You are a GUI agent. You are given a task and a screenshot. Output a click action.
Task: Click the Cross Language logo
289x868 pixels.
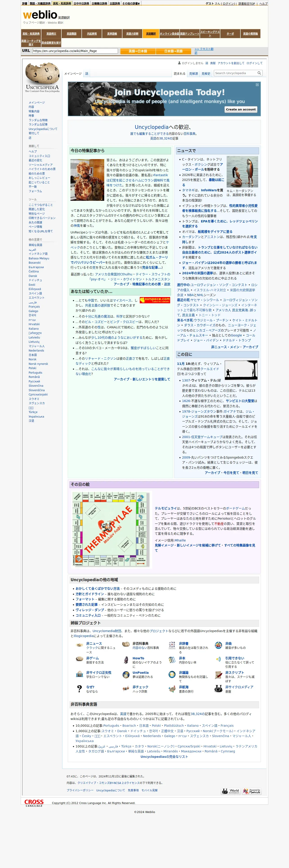[x=34, y=803]
